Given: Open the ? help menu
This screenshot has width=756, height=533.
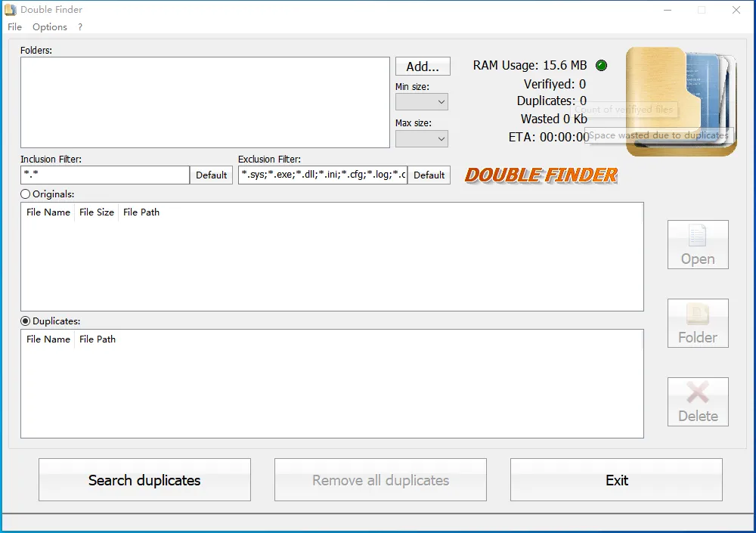Looking at the screenshot, I should tap(80, 27).
